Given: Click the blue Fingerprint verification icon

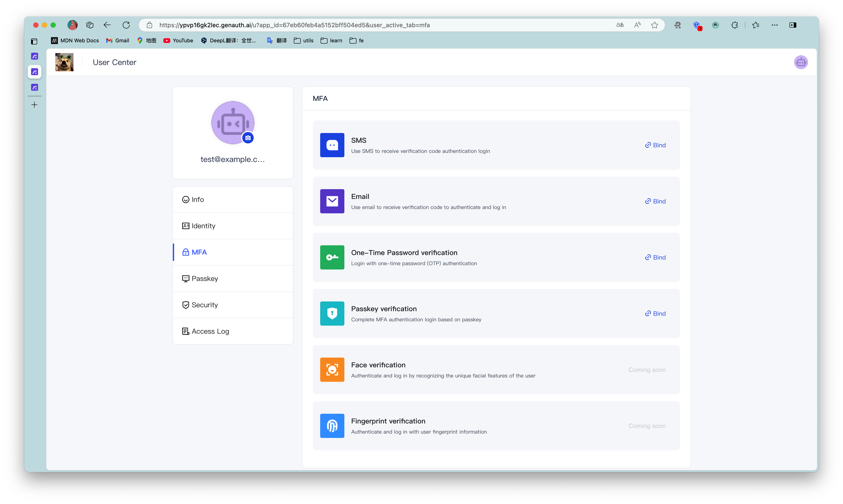Looking at the screenshot, I should (x=332, y=426).
